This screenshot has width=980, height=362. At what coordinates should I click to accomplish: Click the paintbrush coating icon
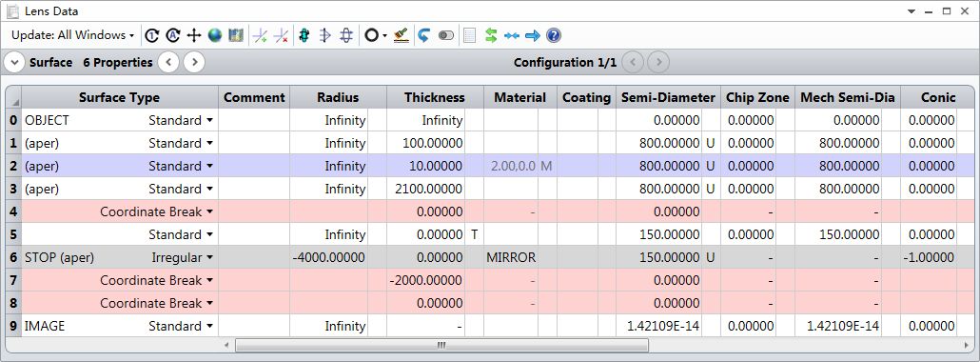[402, 35]
